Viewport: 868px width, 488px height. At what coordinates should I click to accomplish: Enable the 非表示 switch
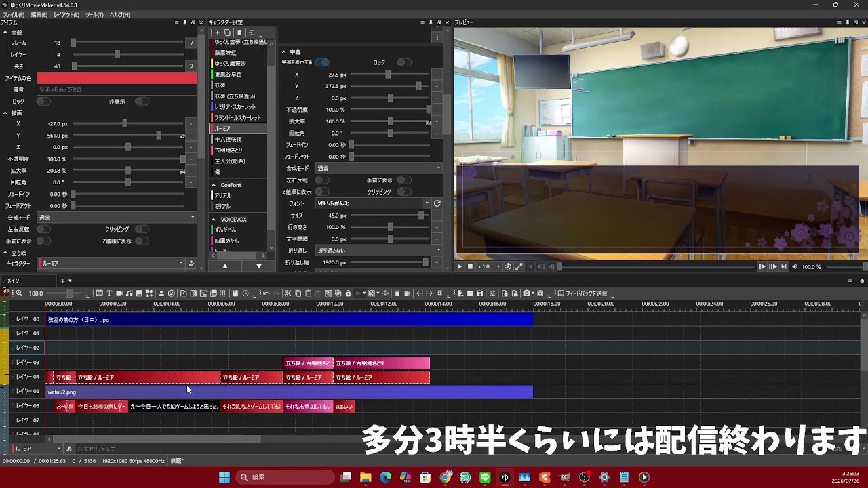coord(142,101)
